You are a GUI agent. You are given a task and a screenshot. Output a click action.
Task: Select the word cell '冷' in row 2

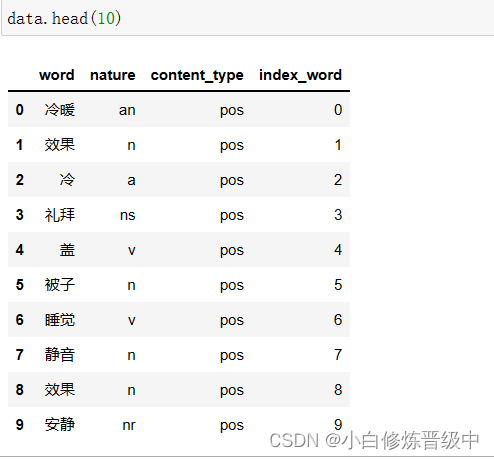click(x=67, y=180)
